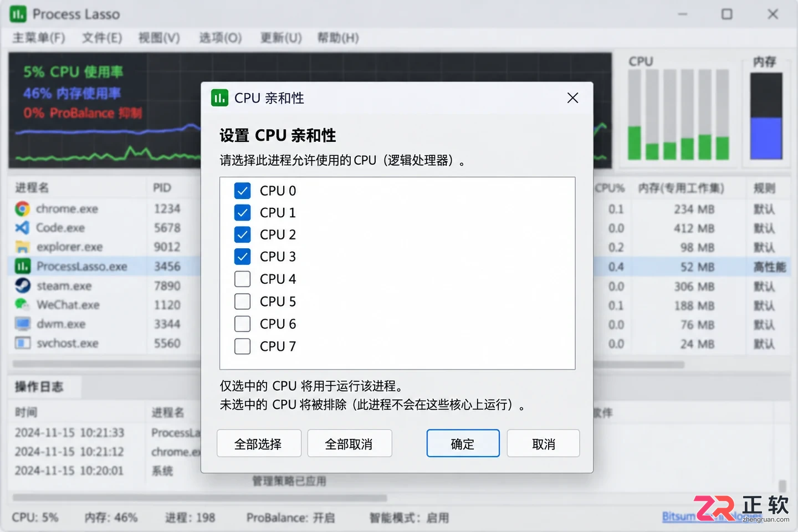Viewport: 798px width, 532px height.
Task: Click log entry 2024-11-15 10:21:12
Action: point(69,452)
